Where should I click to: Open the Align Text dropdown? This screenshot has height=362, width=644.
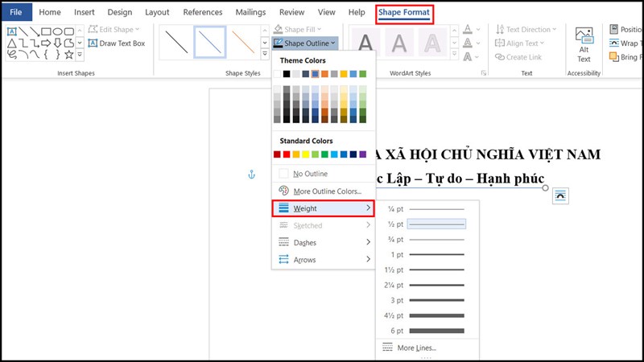pyautogui.click(x=519, y=43)
